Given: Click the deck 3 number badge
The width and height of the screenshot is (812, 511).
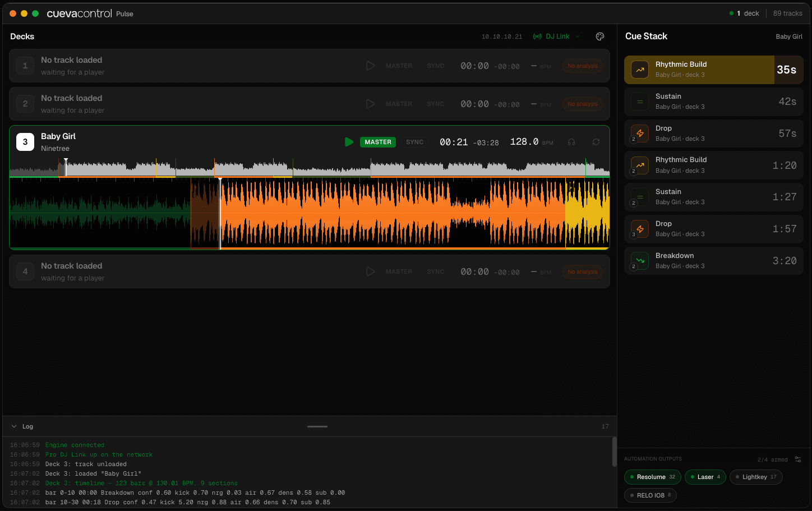Looking at the screenshot, I should pos(25,142).
